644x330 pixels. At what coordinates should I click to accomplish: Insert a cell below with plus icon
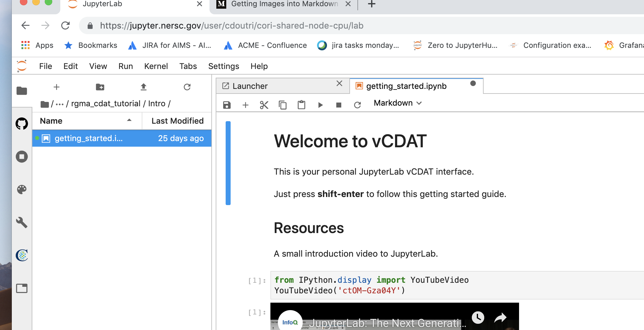tap(246, 105)
